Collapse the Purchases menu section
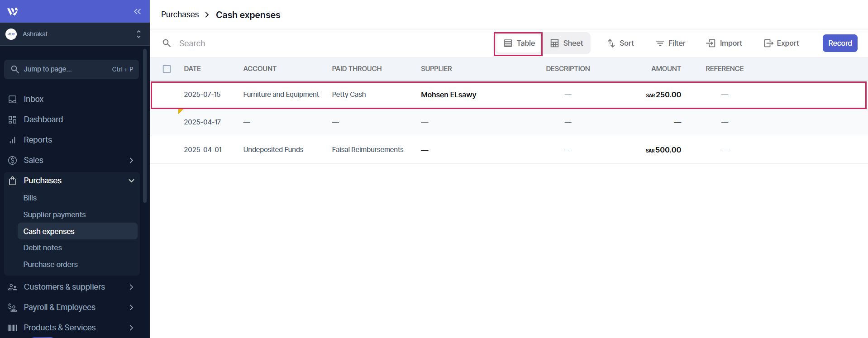Image resolution: width=868 pixels, height=338 pixels. pyautogui.click(x=131, y=181)
